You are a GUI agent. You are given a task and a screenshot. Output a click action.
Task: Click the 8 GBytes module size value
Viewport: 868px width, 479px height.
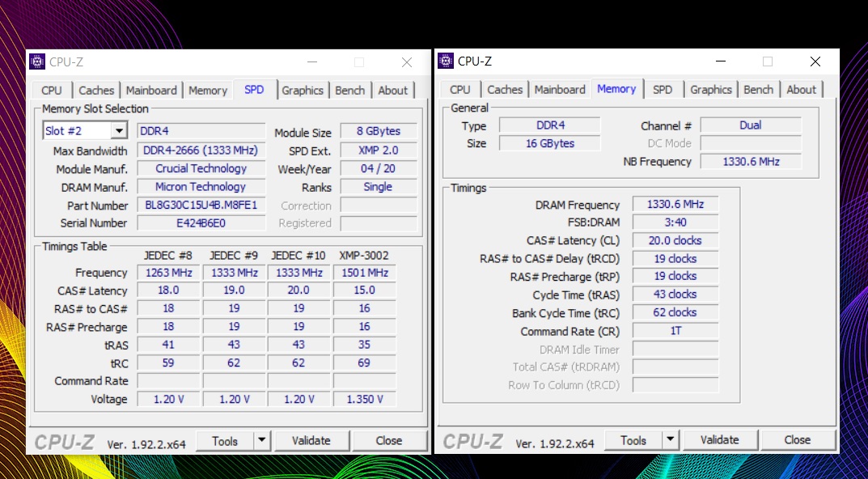point(379,131)
